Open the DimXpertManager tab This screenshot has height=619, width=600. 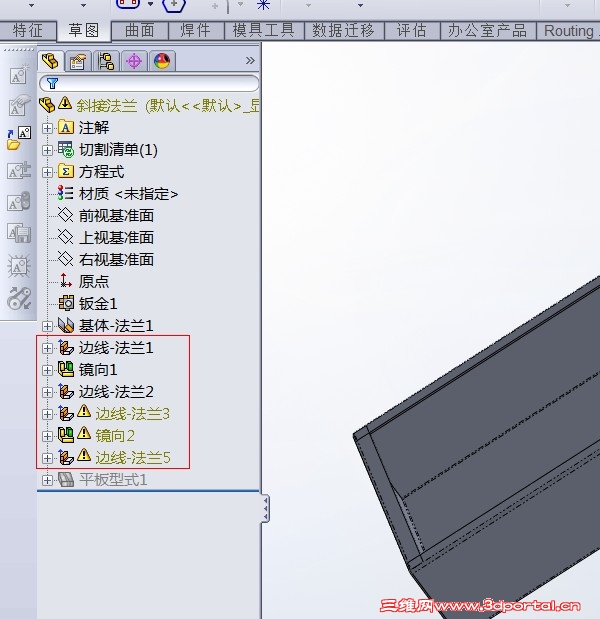[x=134, y=62]
